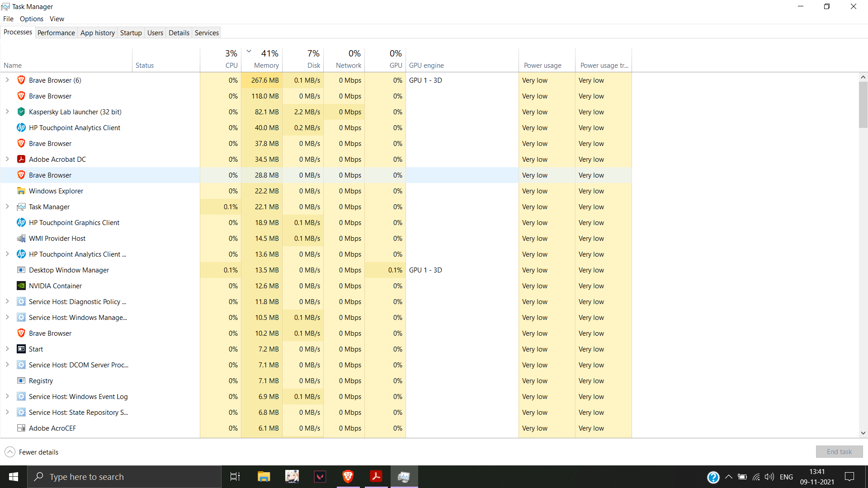Expand the Start process entry
The image size is (868, 488).
pos(7,349)
